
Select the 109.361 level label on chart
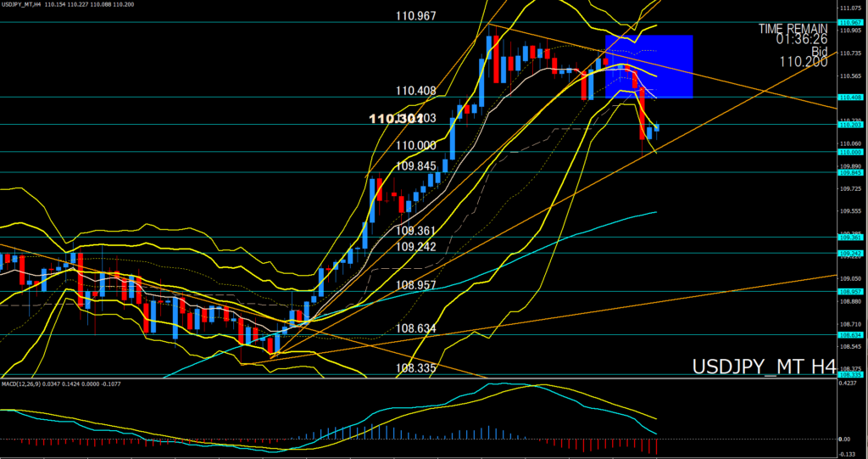[415, 231]
